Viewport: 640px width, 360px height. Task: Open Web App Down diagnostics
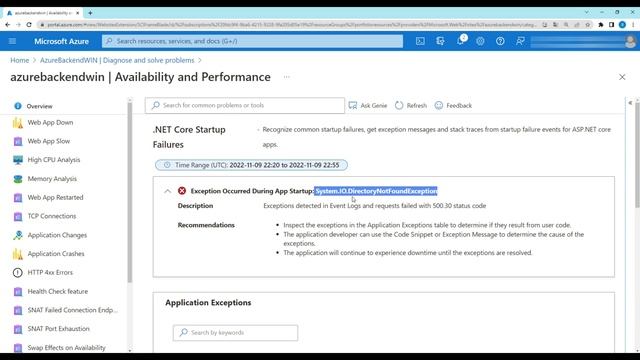pos(50,122)
